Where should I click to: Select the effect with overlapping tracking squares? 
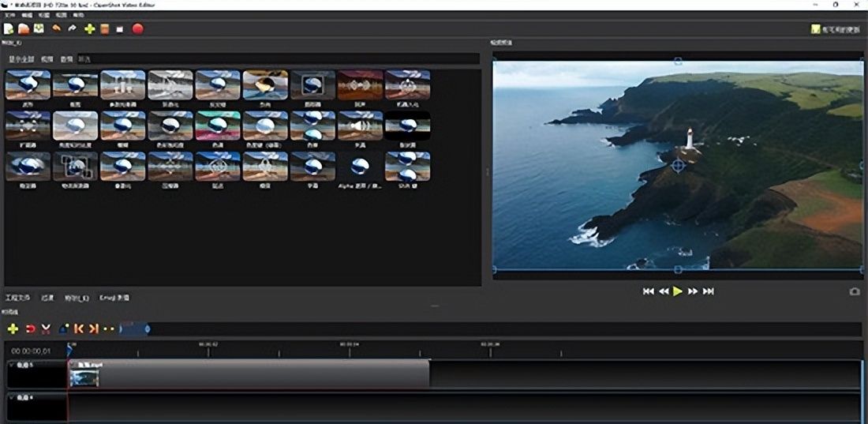pos(75,167)
